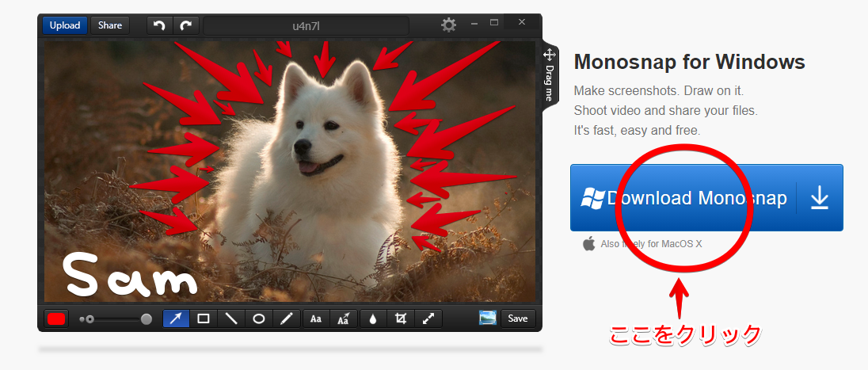Open the red color swatch
The height and width of the screenshot is (370, 868).
(56, 319)
